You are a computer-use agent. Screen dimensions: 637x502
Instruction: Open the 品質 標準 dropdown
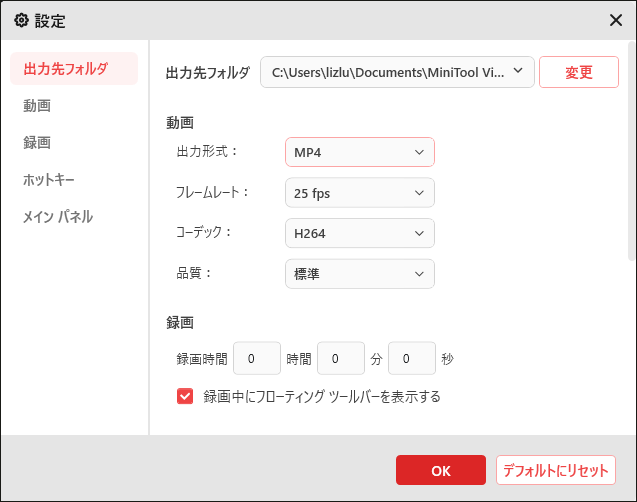(360, 274)
